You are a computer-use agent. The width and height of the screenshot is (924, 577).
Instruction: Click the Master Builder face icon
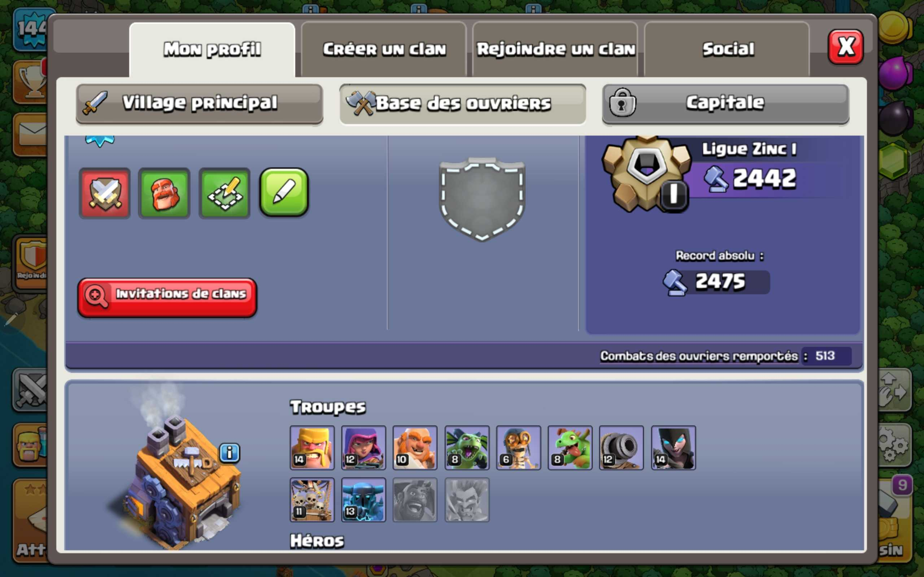[x=165, y=193]
